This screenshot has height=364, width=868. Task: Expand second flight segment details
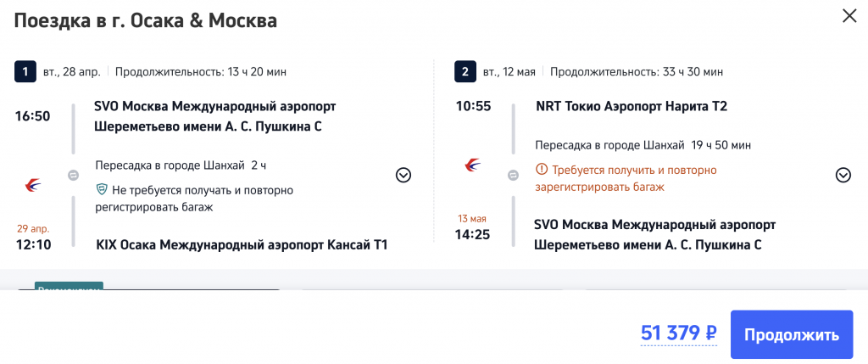tap(843, 176)
